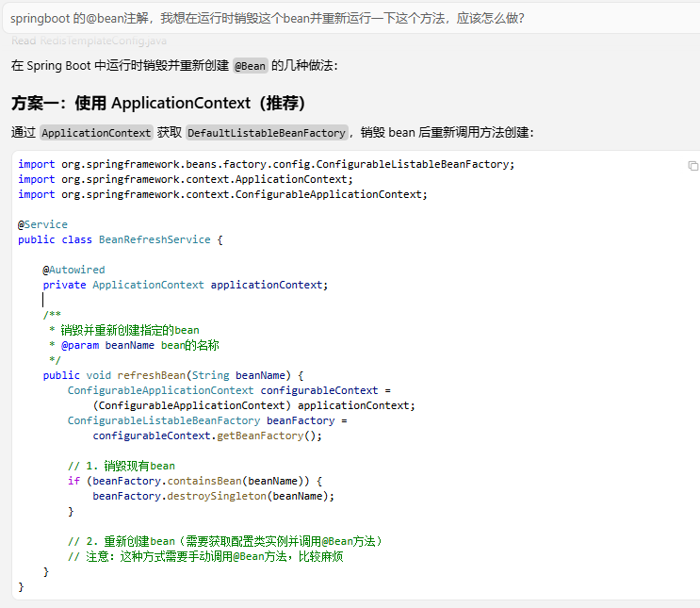Click the heading '方案一: 使用 ApplicationContext (推荐)'
This screenshot has height=608, width=700.
[158, 103]
